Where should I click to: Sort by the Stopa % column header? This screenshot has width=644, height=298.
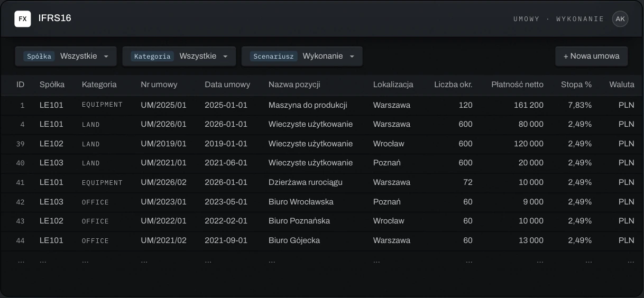click(576, 85)
